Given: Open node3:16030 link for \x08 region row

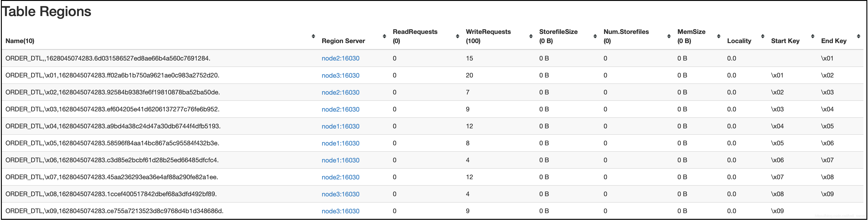Looking at the screenshot, I should [x=340, y=194].
